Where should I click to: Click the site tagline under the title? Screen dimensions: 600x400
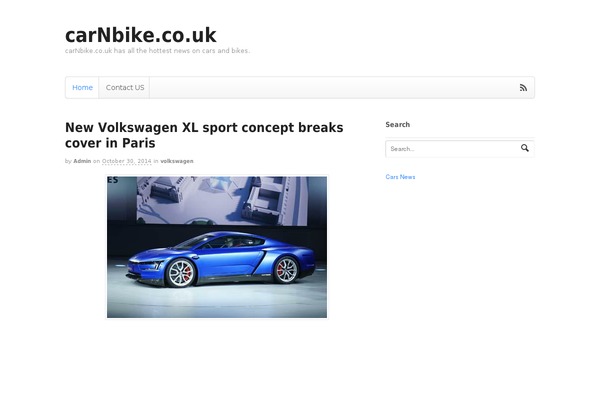(157, 51)
